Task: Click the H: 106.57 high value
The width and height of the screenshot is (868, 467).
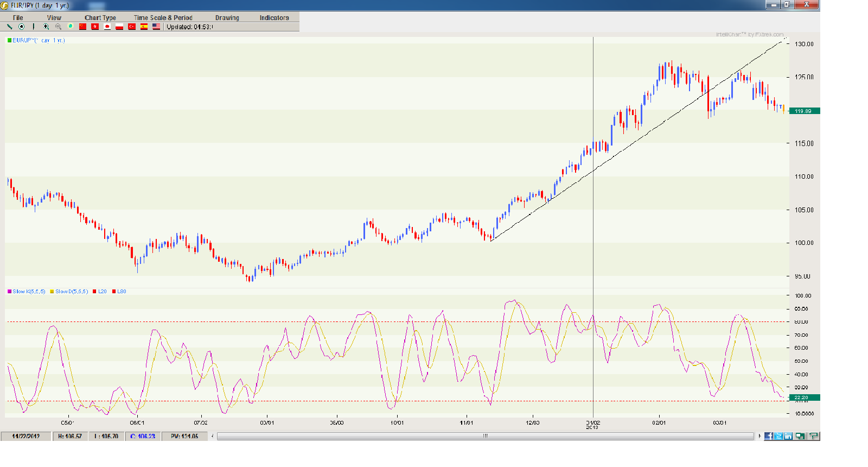Action: (x=70, y=436)
